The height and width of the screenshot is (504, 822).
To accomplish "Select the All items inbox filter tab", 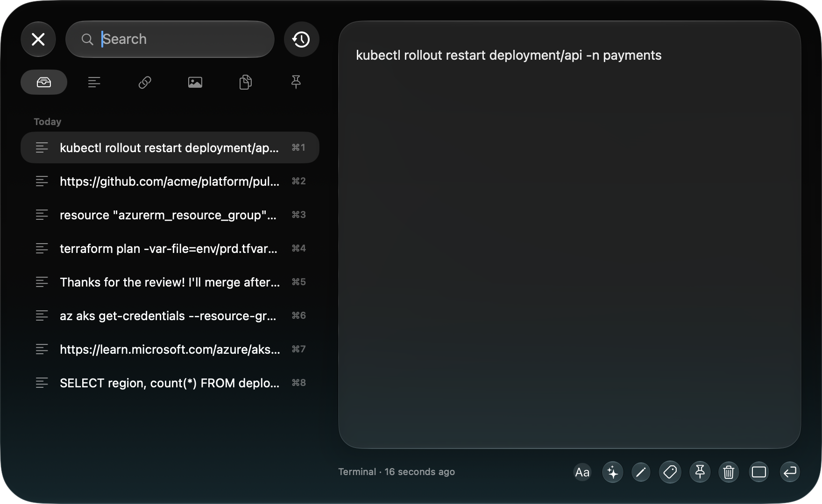I will [x=44, y=82].
